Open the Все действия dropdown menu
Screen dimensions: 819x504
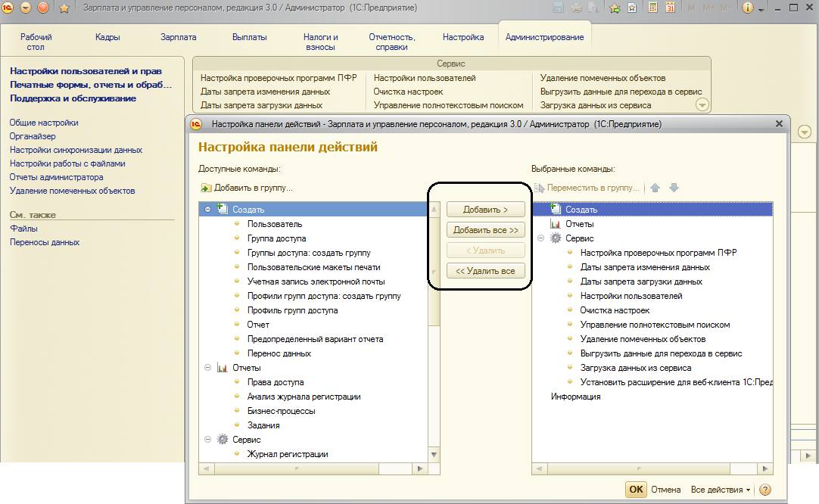[x=721, y=490]
